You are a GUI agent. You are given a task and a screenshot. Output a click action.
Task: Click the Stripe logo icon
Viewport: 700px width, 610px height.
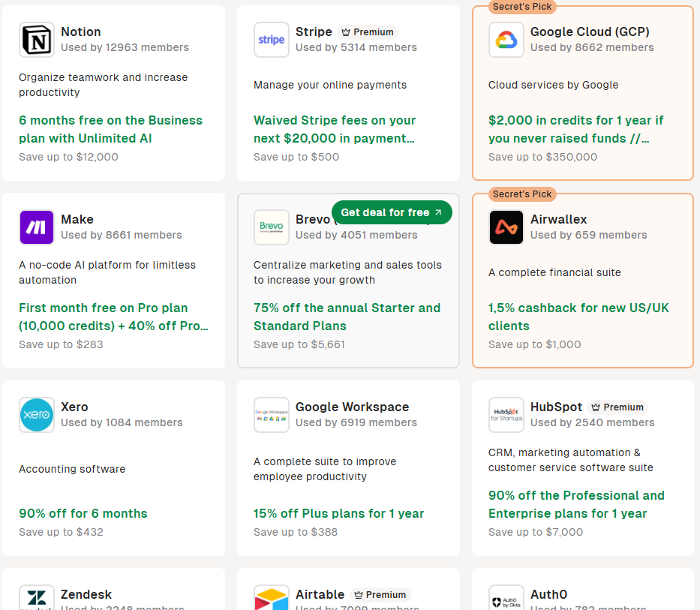tap(272, 40)
